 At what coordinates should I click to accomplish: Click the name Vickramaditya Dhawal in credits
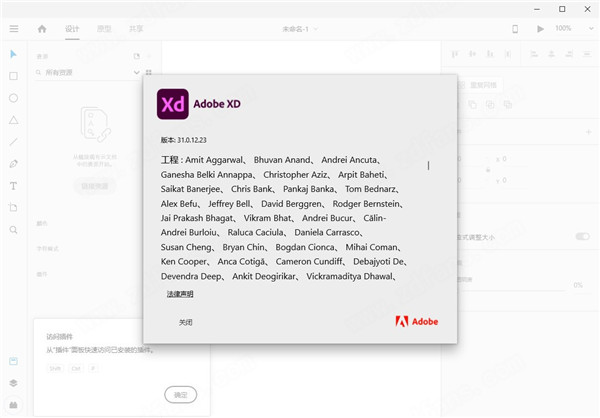click(x=349, y=276)
